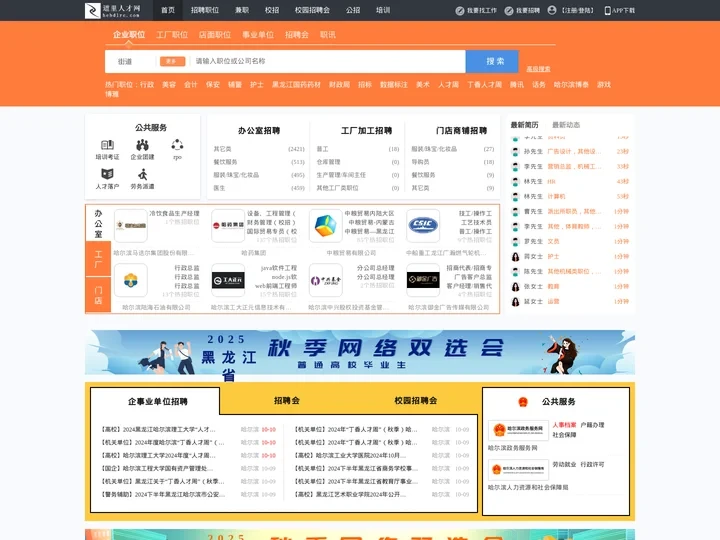Open the 2025 黑龙江省秋季网络双选会 banner

pos(360,353)
